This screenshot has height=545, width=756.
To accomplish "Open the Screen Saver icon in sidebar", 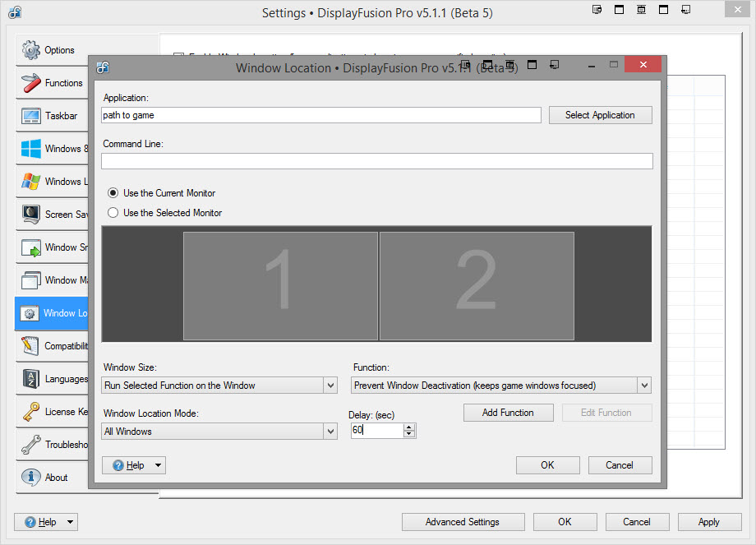I will 31,215.
